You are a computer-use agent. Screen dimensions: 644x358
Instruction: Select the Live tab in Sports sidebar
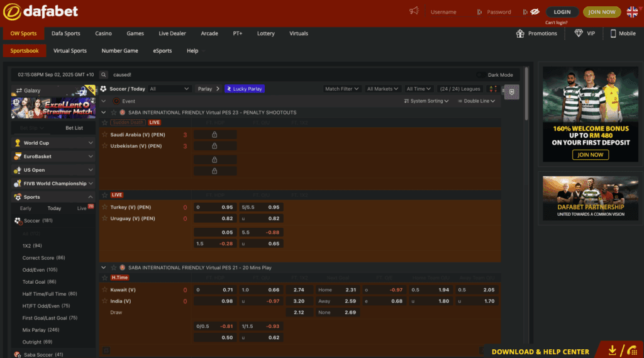pos(82,208)
